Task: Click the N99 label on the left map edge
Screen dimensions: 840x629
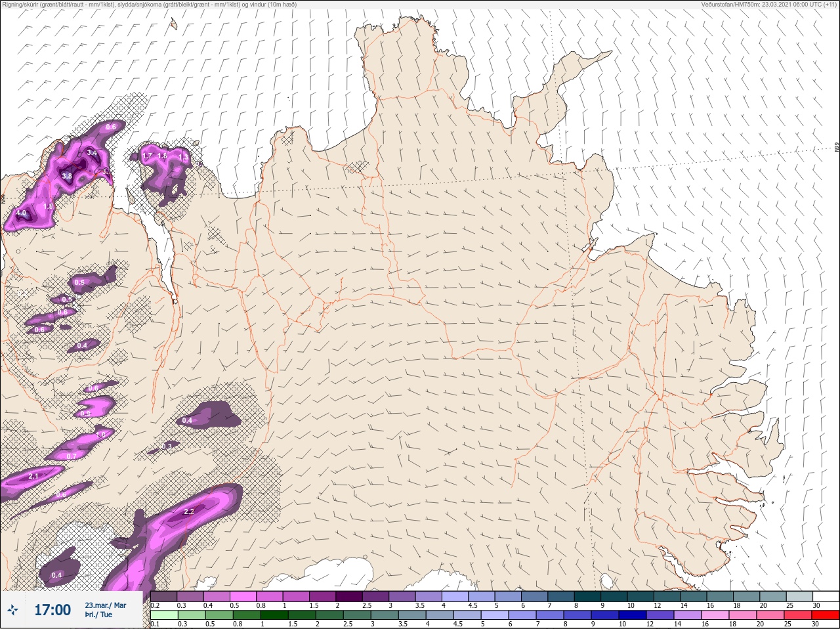Action: tap(3, 198)
